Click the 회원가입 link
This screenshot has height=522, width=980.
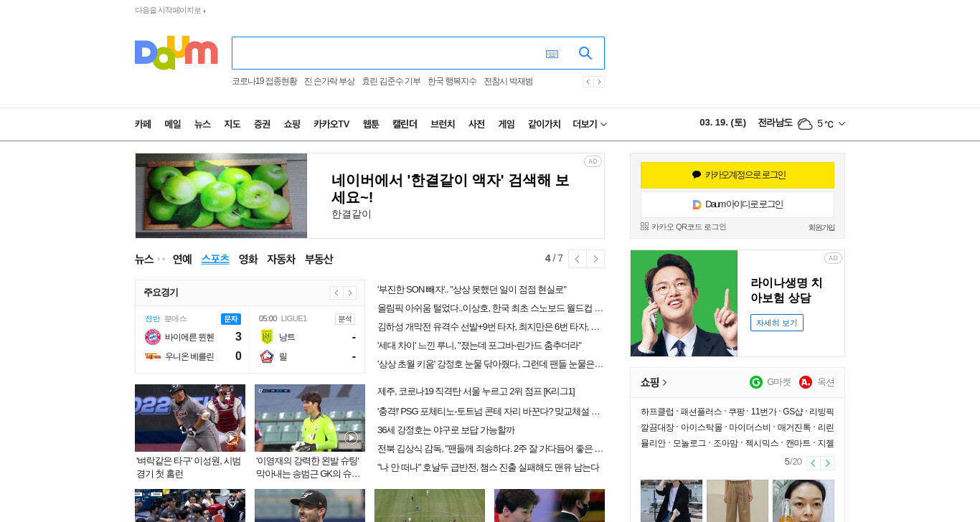(821, 227)
